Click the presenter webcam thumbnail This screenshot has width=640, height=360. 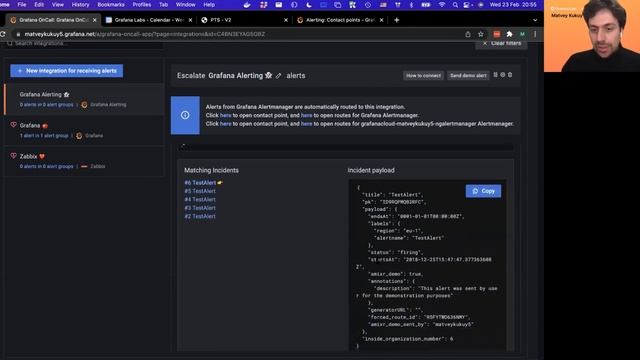[x=592, y=36]
